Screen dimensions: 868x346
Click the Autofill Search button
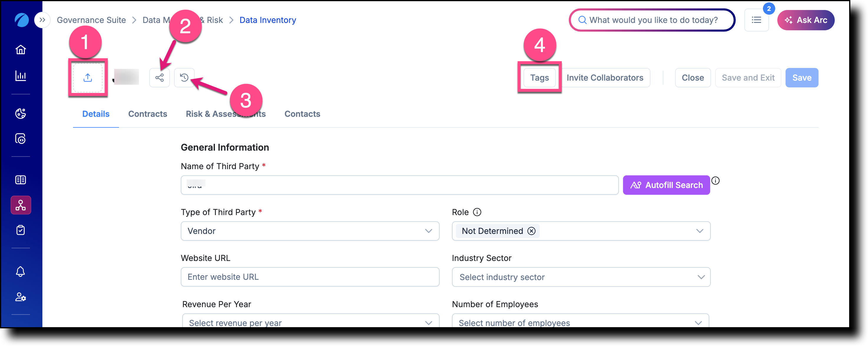tap(666, 185)
